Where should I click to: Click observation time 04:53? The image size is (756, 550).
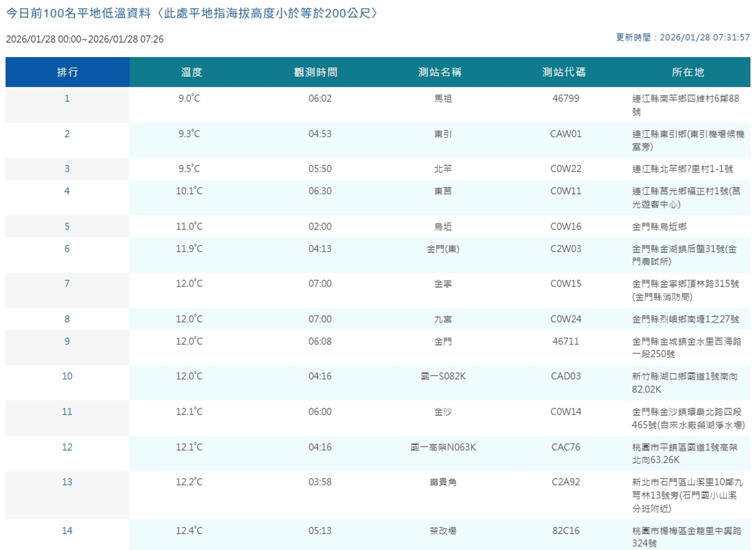pyautogui.click(x=320, y=134)
